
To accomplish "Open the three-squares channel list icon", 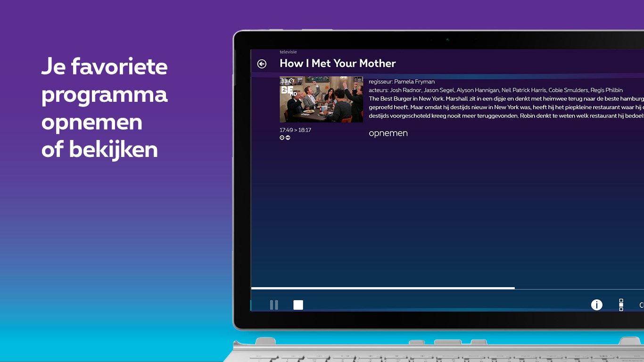I will click(621, 304).
